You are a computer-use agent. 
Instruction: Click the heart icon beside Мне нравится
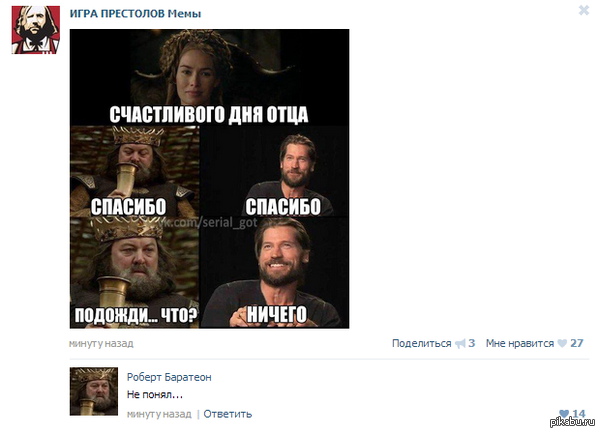(x=562, y=343)
